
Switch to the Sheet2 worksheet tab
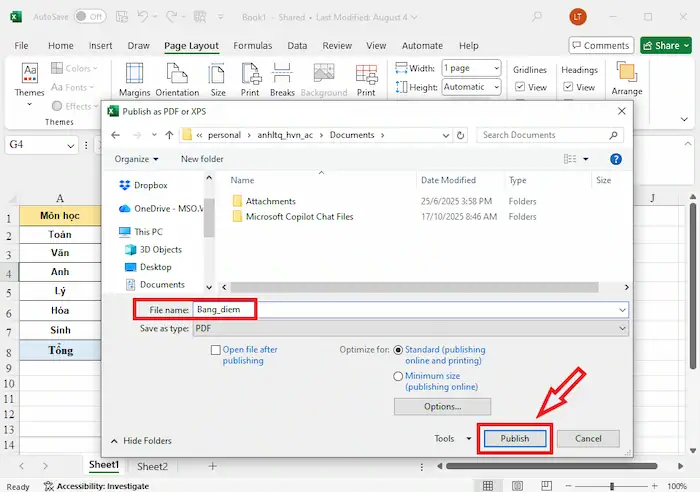(x=152, y=466)
